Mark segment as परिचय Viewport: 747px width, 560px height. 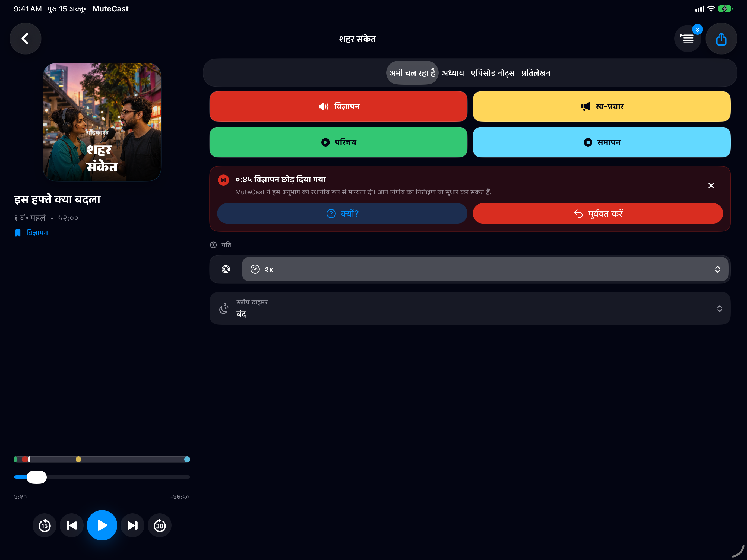tap(338, 142)
